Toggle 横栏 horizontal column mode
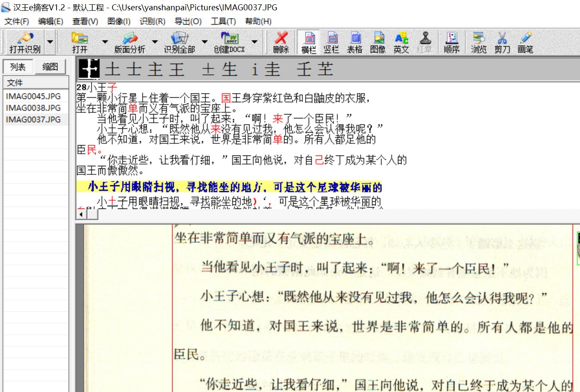This screenshot has width=580, height=392. (308, 42)
